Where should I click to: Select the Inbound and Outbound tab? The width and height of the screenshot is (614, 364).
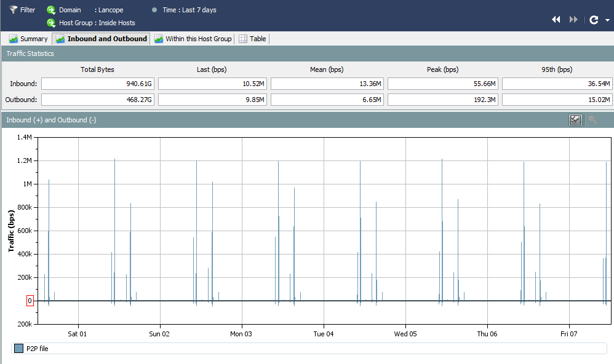tap(101, 39)
